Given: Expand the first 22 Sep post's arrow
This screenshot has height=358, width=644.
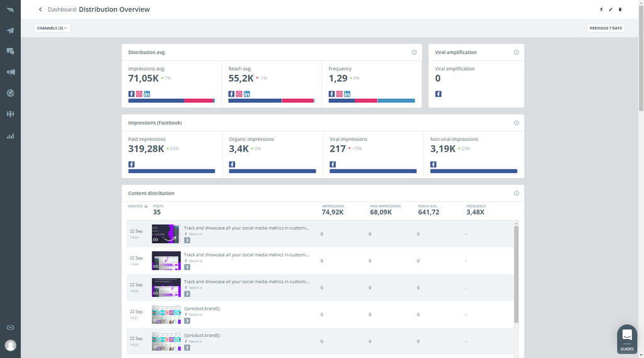Looking at the screenshot, I should (x=187, y=240).
